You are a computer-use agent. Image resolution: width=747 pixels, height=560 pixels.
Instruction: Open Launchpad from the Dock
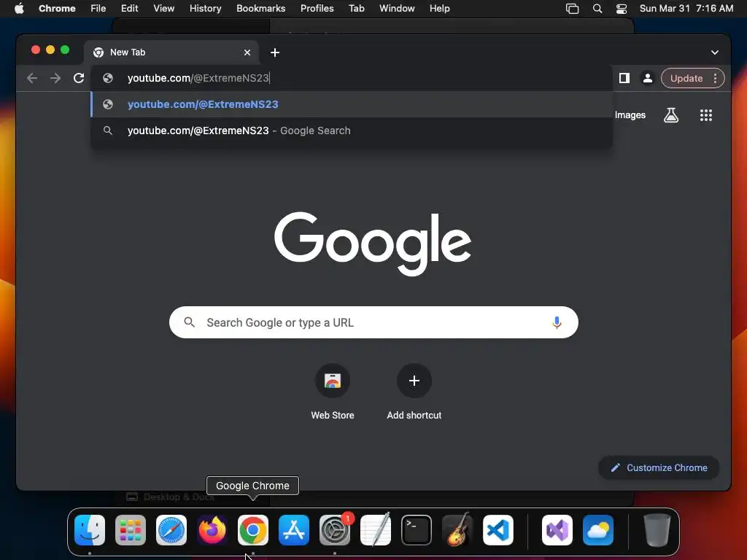click(131, 530)
